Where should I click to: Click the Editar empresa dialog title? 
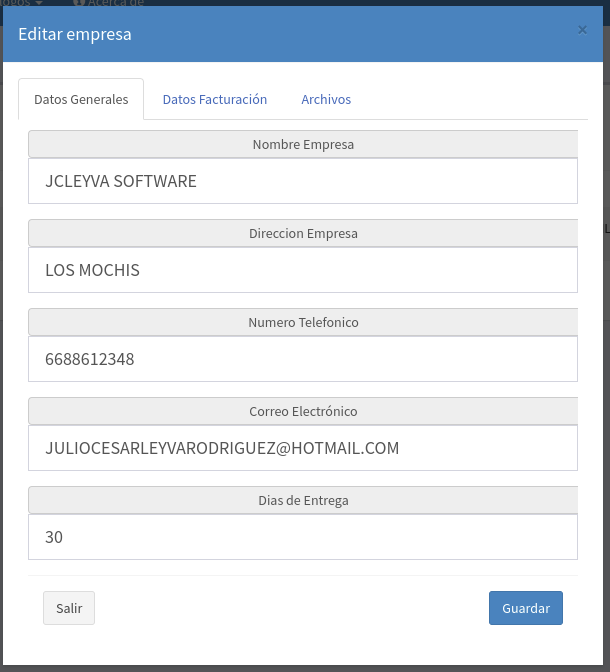(x=75, y=35)
